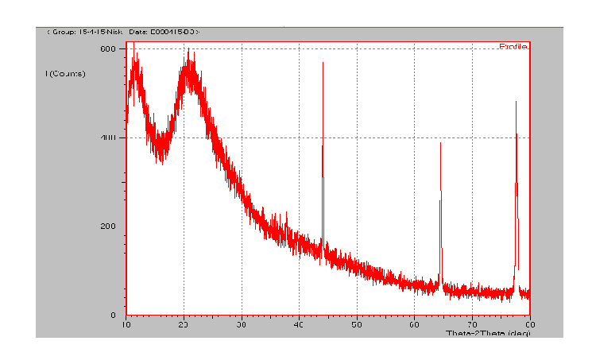Click the Group and Date header text
Screen dimensions: 592x364
pyautogui.click(x=123, y=32)
